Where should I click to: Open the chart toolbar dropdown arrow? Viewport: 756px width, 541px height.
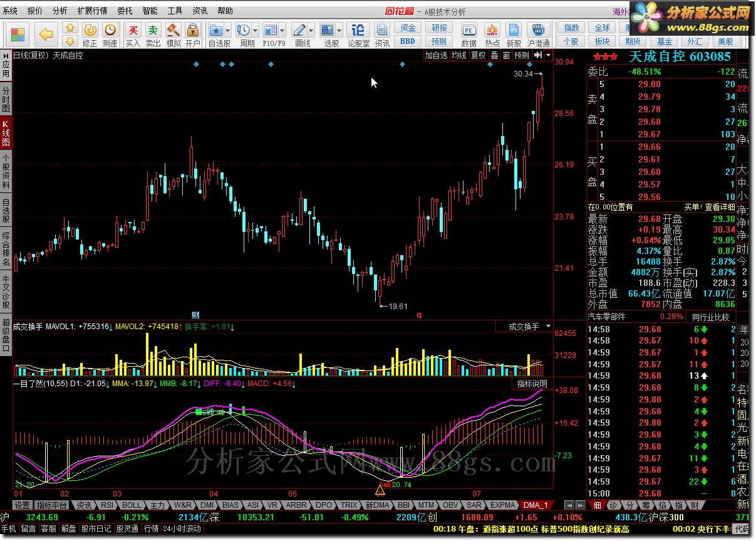pyautogui.click(x=548, y=55)
